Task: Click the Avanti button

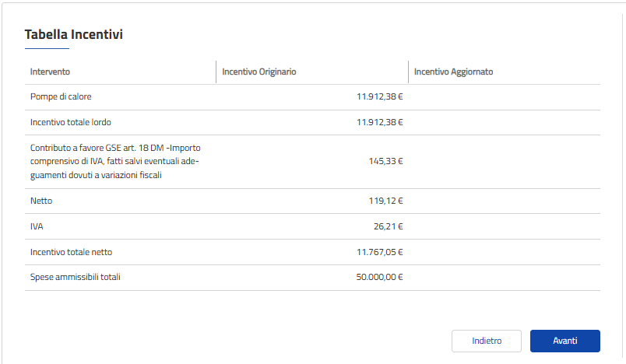Action: [x=565, y=341]
